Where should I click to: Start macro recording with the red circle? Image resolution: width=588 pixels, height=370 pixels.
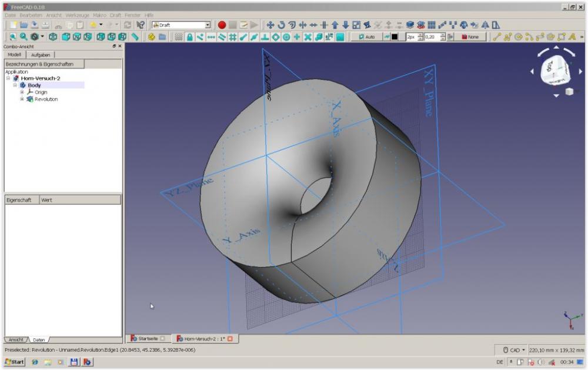(x=222, y=25)
